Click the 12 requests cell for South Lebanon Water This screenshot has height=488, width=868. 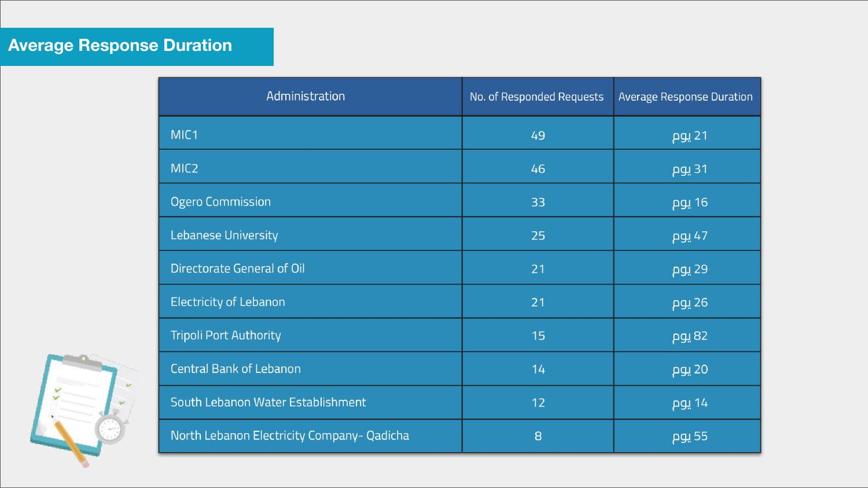pos(538,402)
